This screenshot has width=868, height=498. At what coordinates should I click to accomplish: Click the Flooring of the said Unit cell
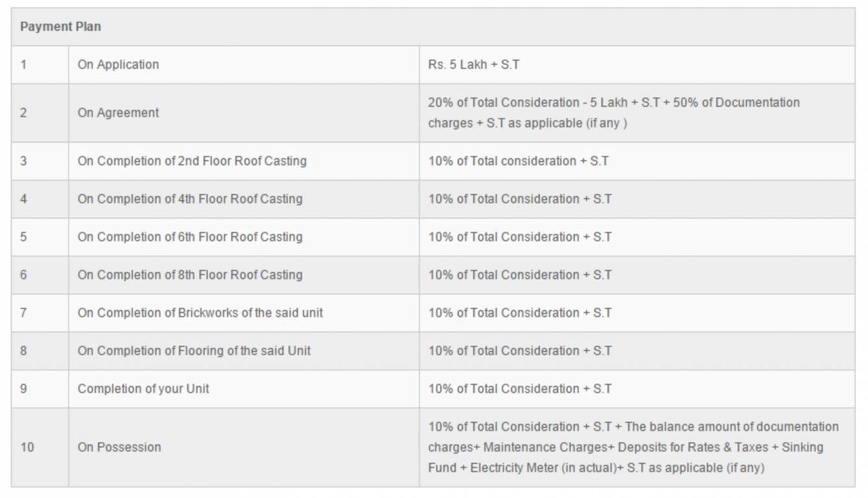pyautogui.click(x=194, y=350)
